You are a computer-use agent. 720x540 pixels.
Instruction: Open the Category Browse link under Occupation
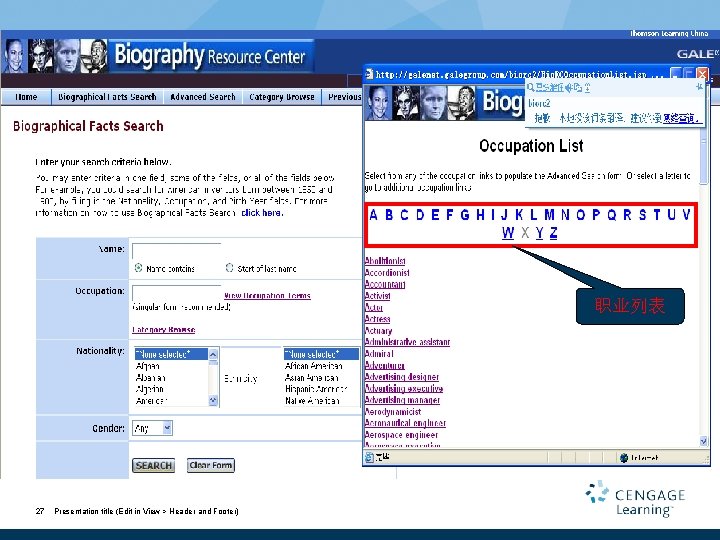pyautogui.click(x=163, y=330)
